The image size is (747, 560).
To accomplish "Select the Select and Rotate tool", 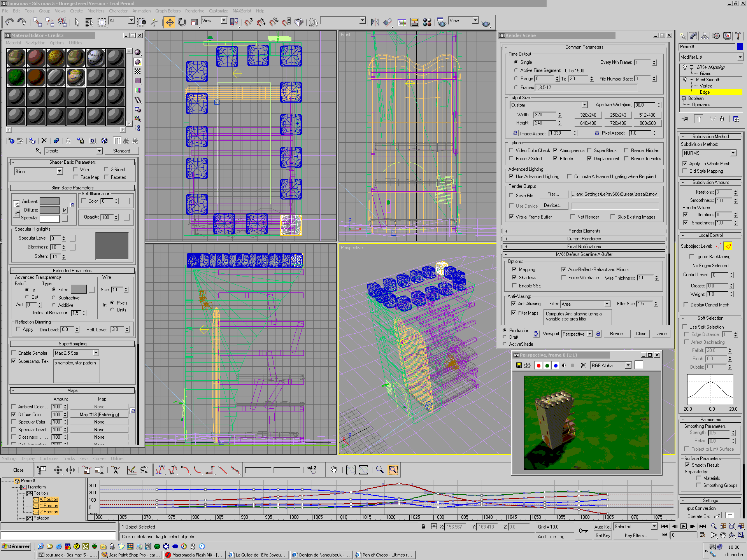I will point(182,22).
